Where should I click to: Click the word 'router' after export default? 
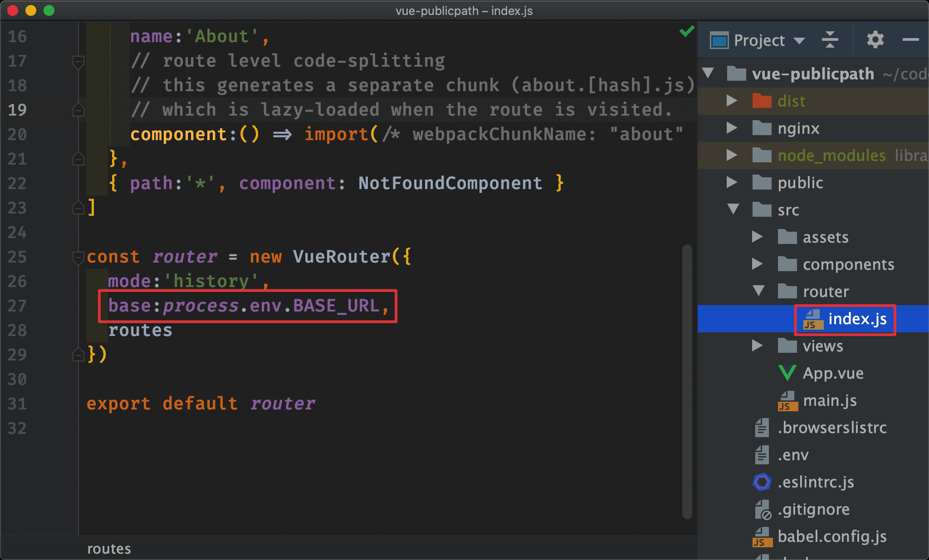click(283, 404)
